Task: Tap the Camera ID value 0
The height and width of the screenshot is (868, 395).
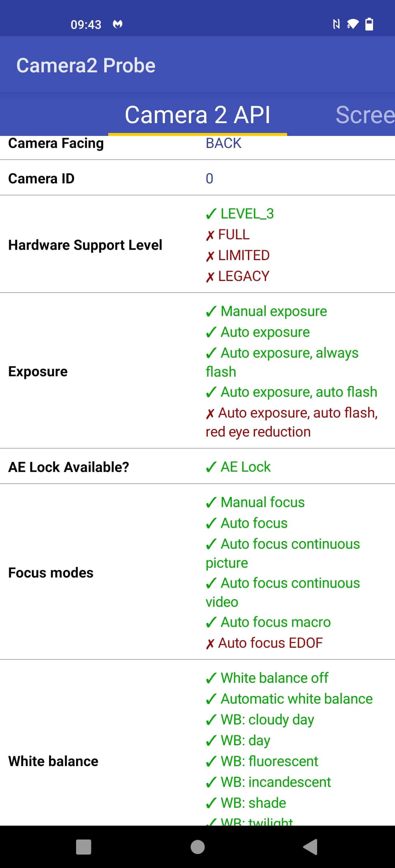Action: click(x=209, y=179)
